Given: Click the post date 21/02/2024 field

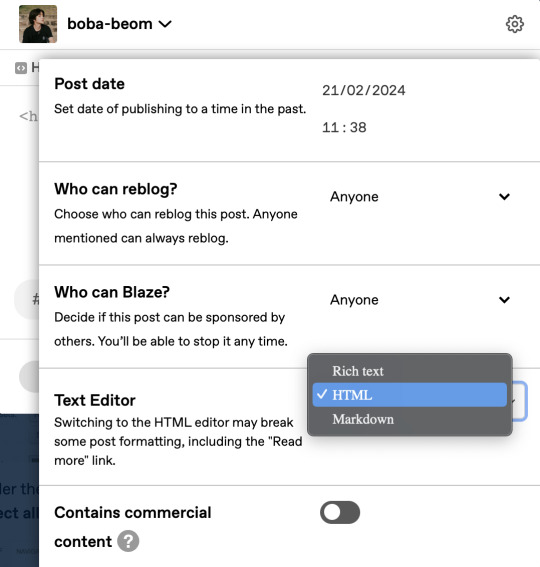Looking at the screenshot, I should [363, 90].
